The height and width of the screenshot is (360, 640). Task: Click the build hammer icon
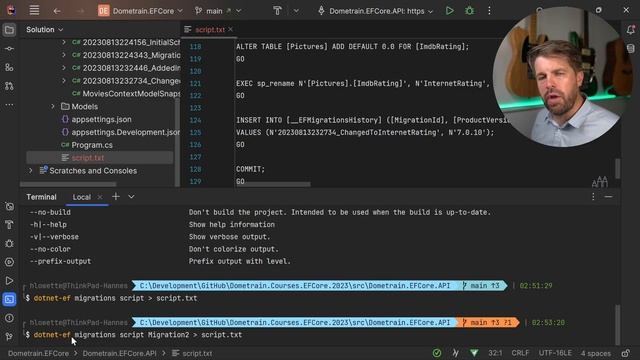(277, 11)
